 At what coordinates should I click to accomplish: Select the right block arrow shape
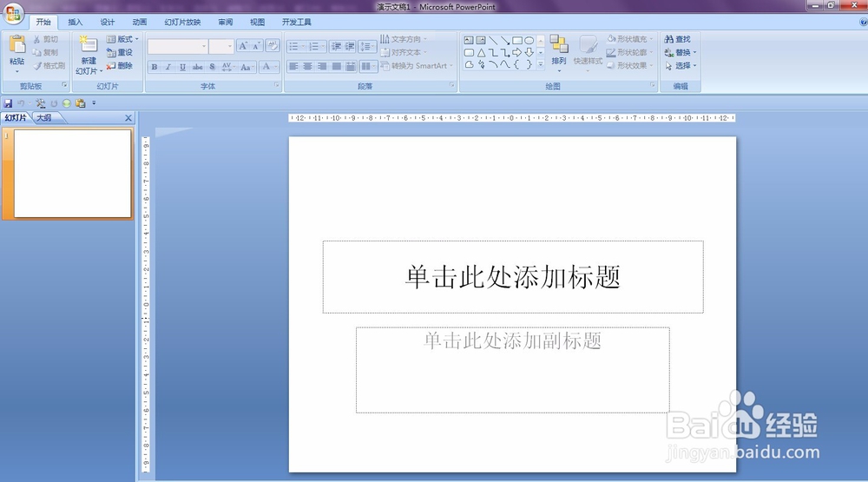517,53
